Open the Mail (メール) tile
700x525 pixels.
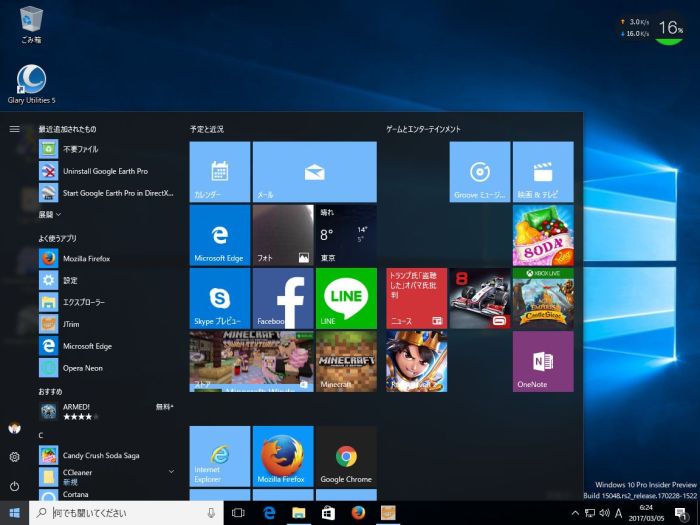314,172
